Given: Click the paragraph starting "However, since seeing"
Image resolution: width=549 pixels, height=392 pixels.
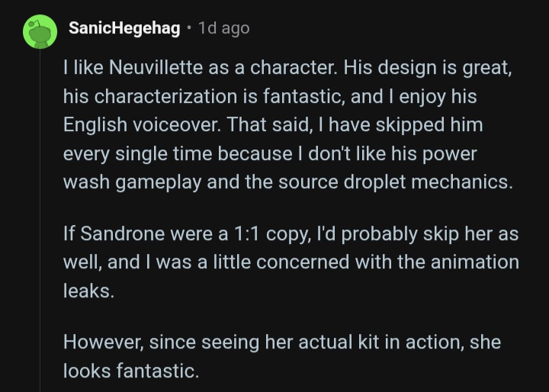Looking at the screenshot, I should tap(282, 356).
